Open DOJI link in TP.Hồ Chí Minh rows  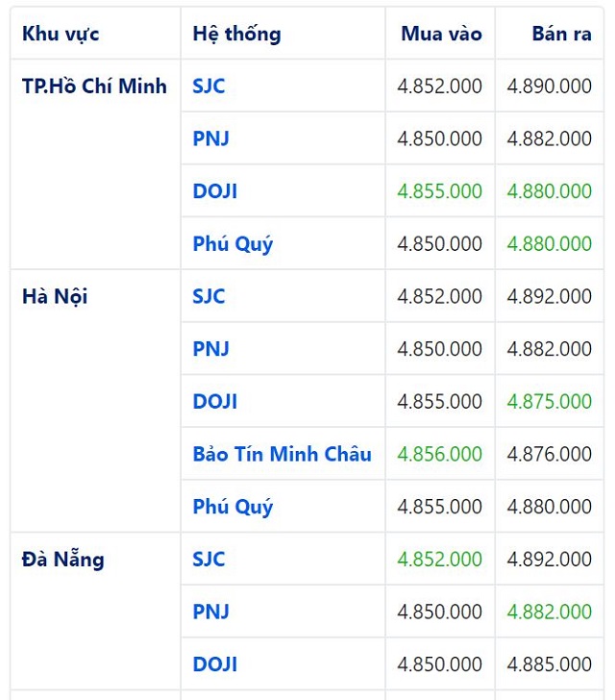point(214,191)
